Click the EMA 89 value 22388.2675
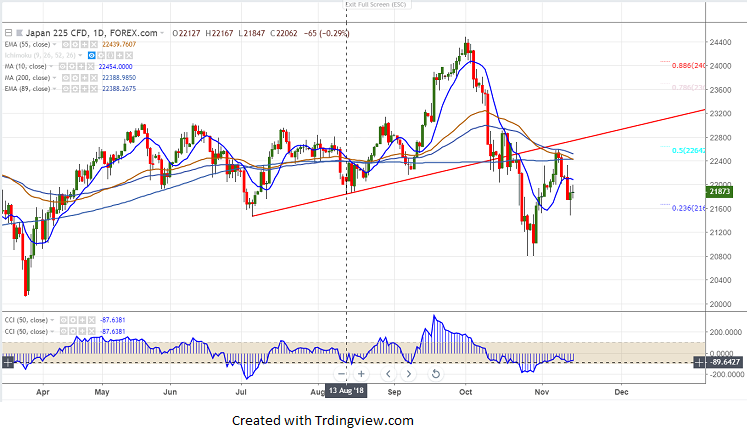747x431 pixels. click(x=119, y=89)
